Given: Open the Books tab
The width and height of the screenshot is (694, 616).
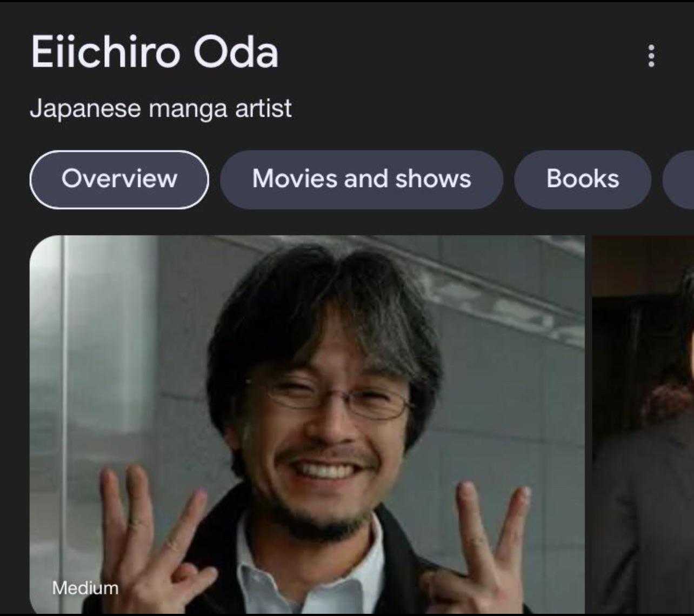Looking at the screenshot, I should tap(583, 179).
